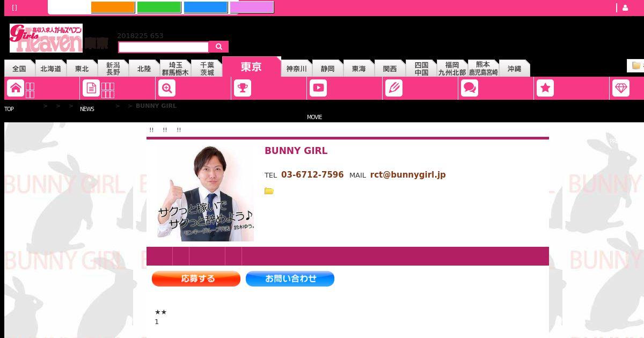Click the blue お問い合わせ inquiry button

[x=290, y=278]
